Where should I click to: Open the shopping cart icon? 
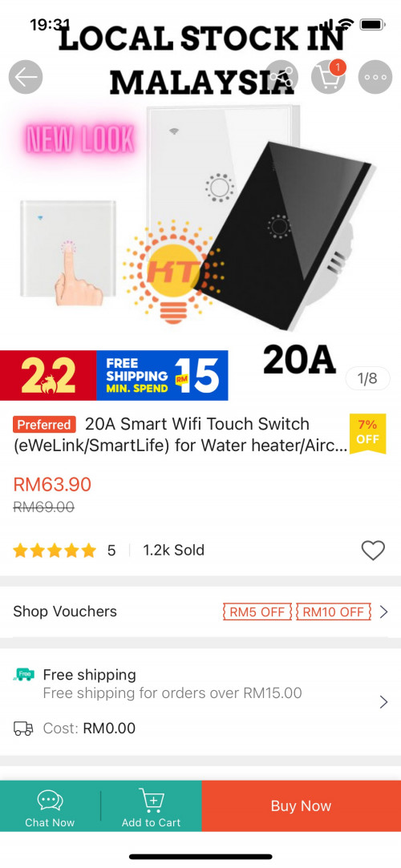(329, 77)
